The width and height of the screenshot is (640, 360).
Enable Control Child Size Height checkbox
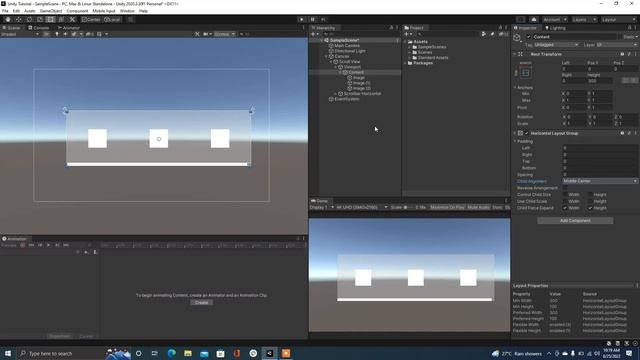(590, 195)
